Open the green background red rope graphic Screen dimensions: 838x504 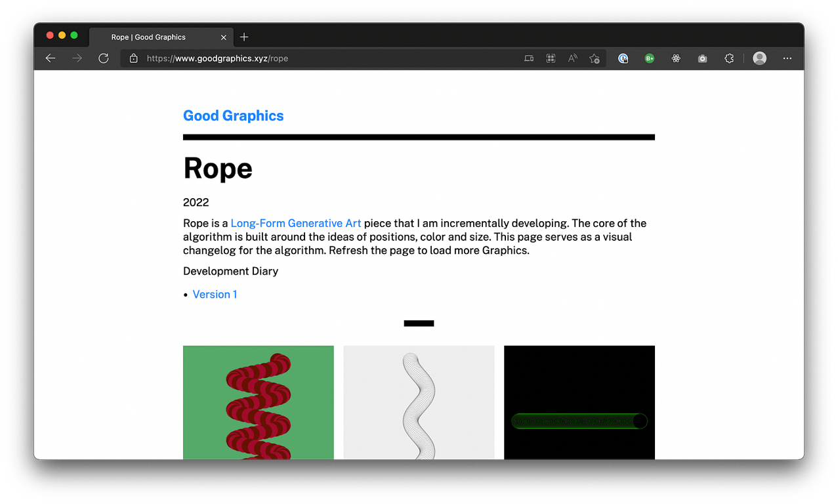pyautogui.click(x=259, y=402)
